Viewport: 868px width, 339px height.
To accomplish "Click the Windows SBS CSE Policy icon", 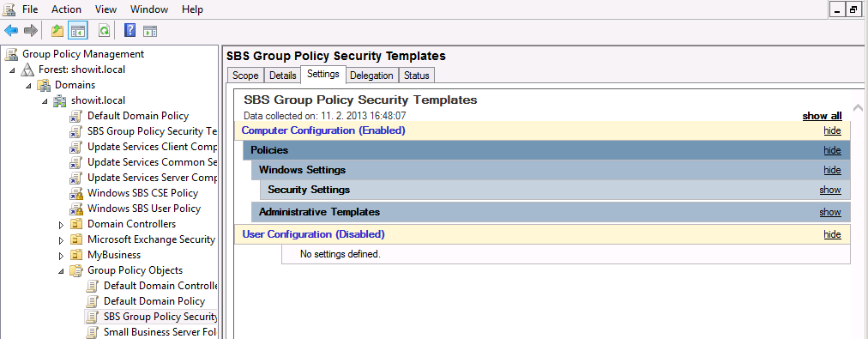I will click(x=75, y=194).
